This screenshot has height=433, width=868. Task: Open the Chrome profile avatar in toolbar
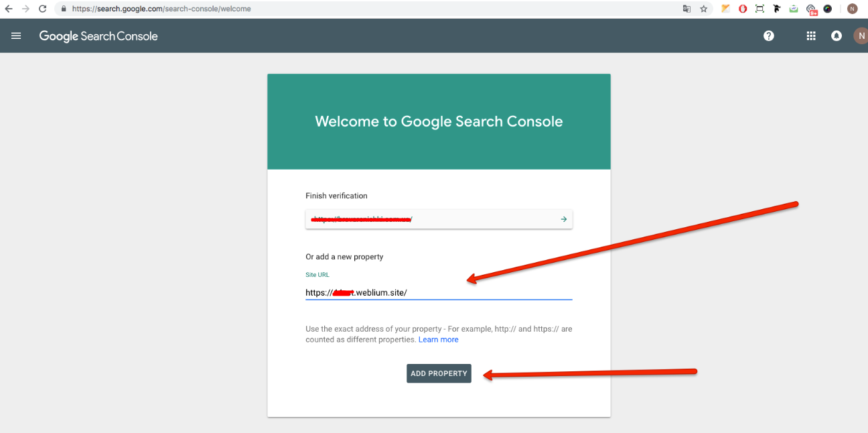click(x=852, y=9)
